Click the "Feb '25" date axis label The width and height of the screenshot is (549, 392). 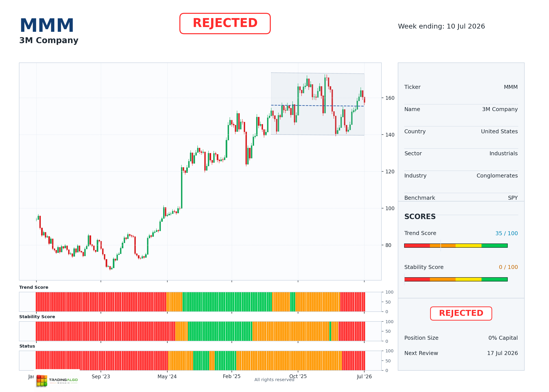pyautogui.click(x=232, y=376)
